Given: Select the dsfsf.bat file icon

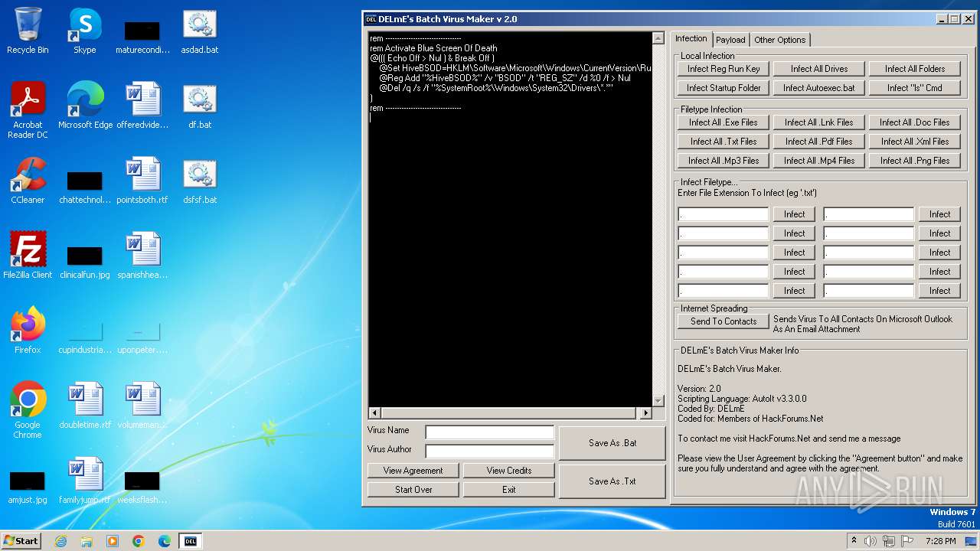Looking at the screenshot, I should click(200, 181).
